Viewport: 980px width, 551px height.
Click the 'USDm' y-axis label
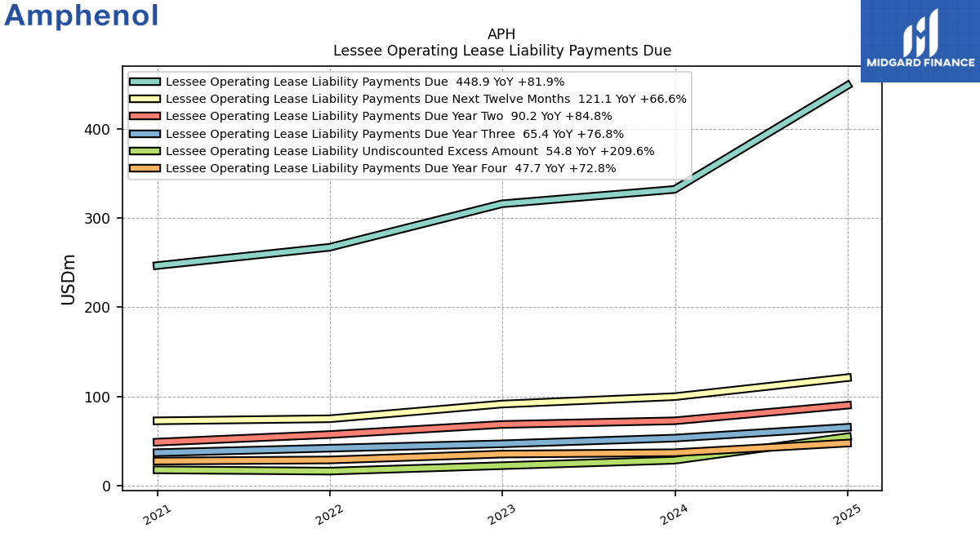tap(69, 279)
